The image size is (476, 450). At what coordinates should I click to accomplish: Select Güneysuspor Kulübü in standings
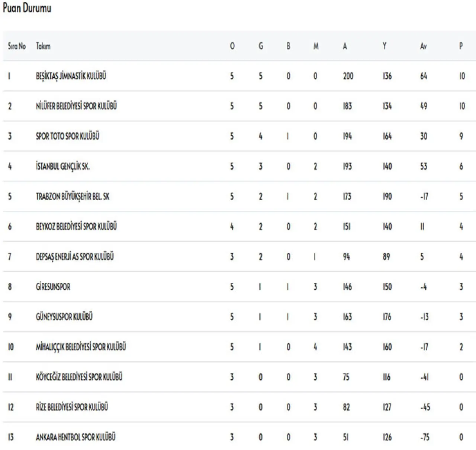pyautogui.click(x=64, y=317)
